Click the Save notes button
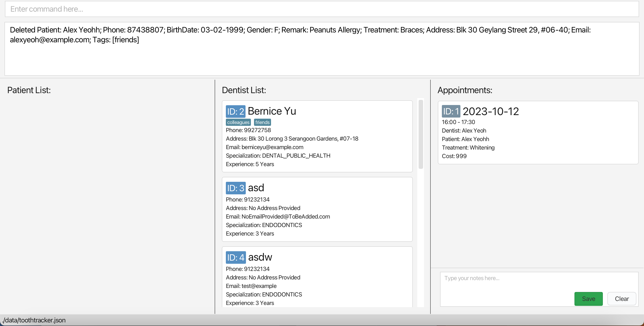The width and height of the screenshot is (644, 326). (588, 299)
